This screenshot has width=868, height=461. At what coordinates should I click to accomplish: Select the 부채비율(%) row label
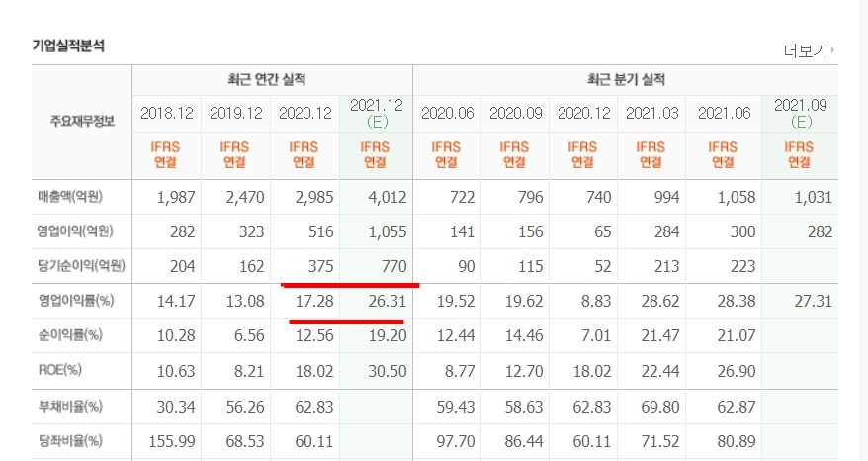70,407
